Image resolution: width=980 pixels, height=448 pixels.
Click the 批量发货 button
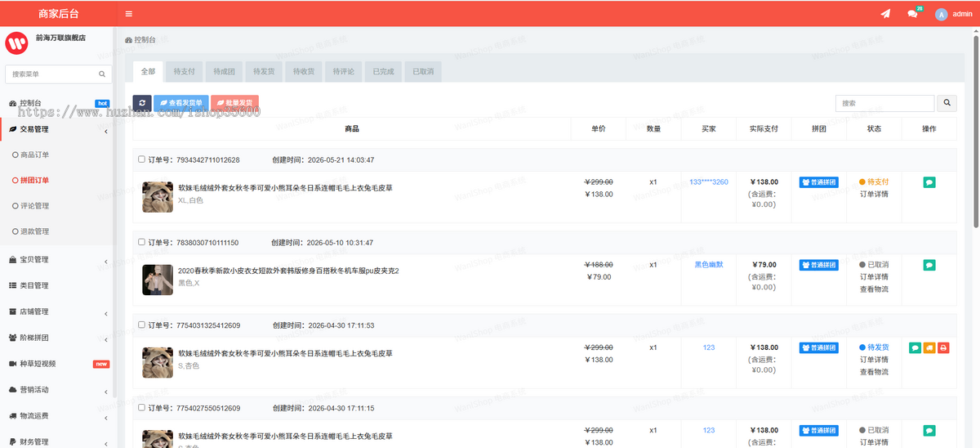click(x=234, y=103)
